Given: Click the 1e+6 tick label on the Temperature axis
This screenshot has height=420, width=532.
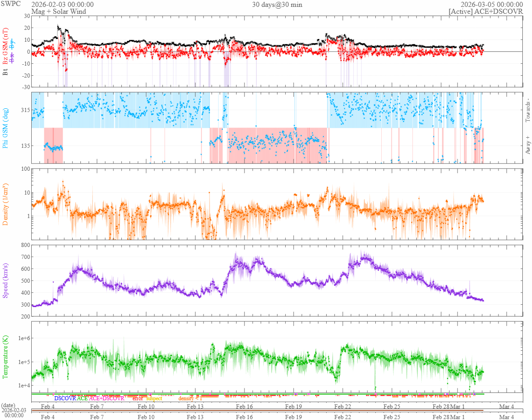Looking at the screenshot, I should point(24,338).
